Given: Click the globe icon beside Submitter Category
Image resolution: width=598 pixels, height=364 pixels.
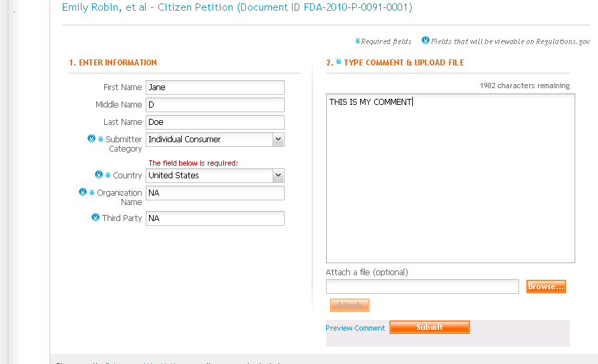Looking at the screenshot, I should tap(92, 139).
